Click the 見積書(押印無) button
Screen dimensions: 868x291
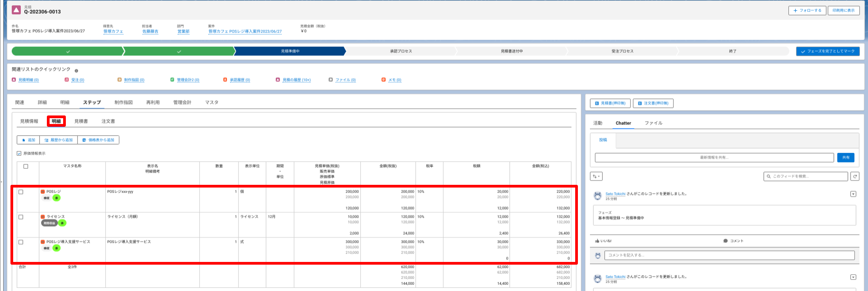(610, 103)
